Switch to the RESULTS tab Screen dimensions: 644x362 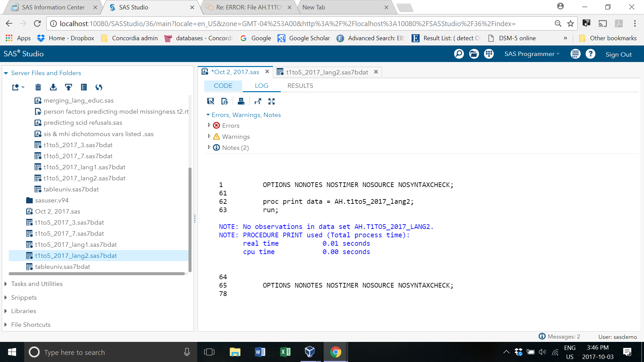(300, 86)
